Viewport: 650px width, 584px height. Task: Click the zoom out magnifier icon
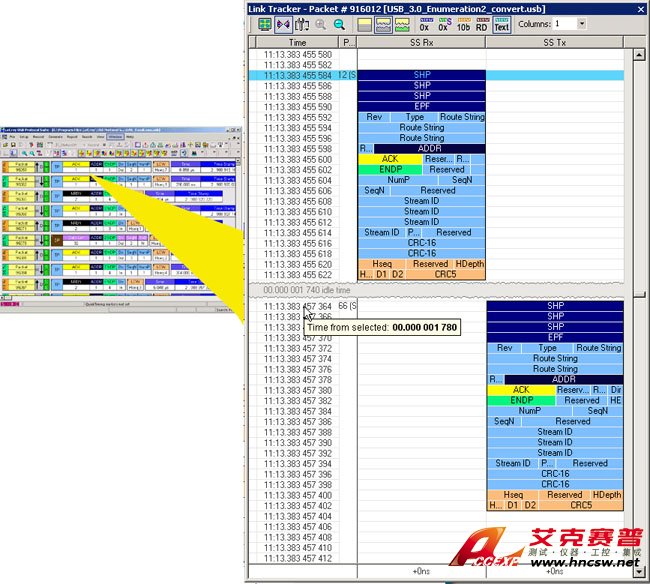coord(340,25)
